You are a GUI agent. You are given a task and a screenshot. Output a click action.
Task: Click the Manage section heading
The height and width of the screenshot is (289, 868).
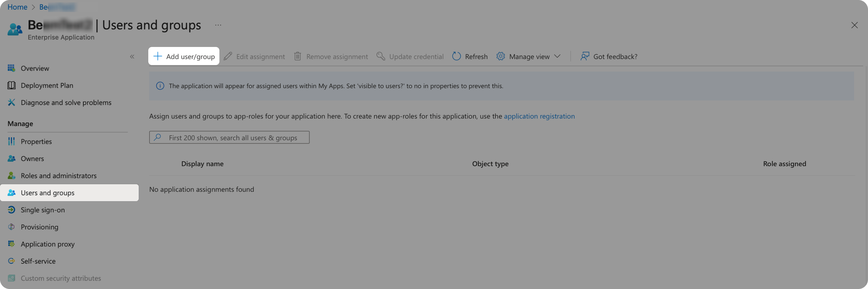coord(20,123)
